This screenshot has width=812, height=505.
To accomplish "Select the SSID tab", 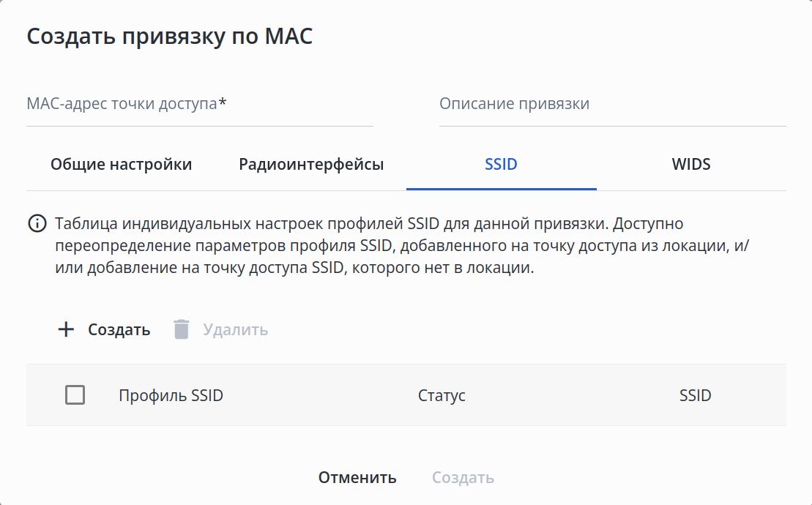I will click(x=501, y=164).
